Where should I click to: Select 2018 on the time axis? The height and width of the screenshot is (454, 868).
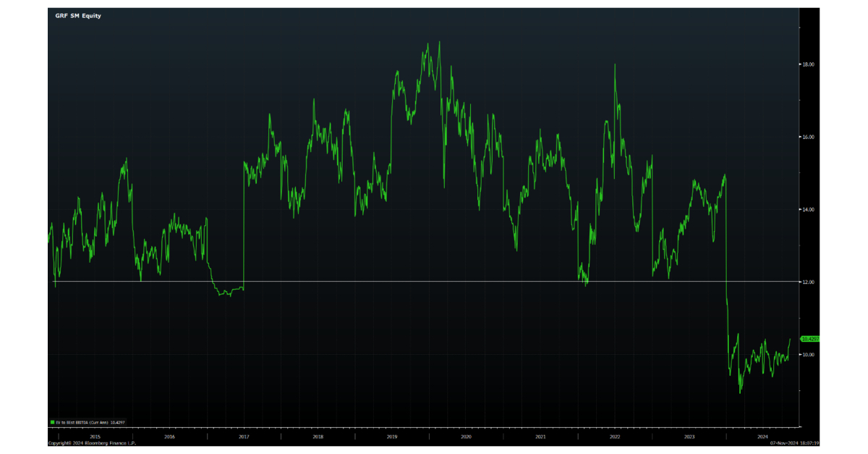318,437
